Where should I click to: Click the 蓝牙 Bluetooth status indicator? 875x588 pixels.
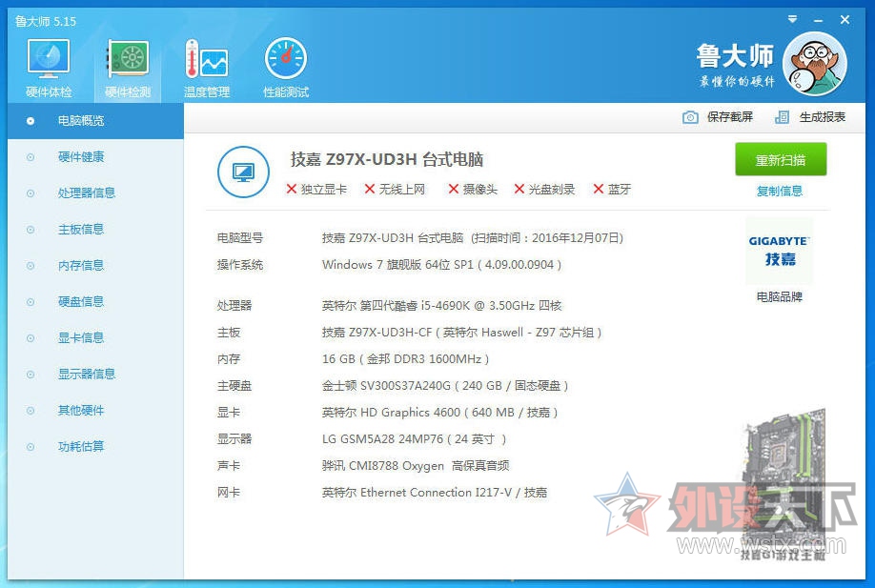click(x=612, y=189)
